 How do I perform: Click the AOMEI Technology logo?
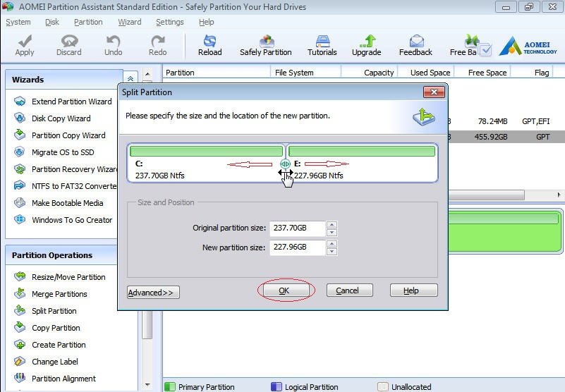click(528, 46)
